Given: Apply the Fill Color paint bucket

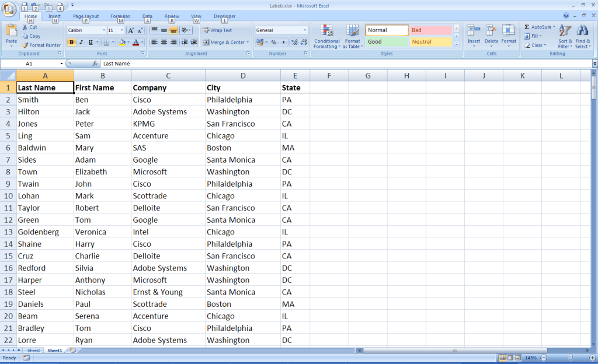Looking at the screenshot, I should point(122,42).
